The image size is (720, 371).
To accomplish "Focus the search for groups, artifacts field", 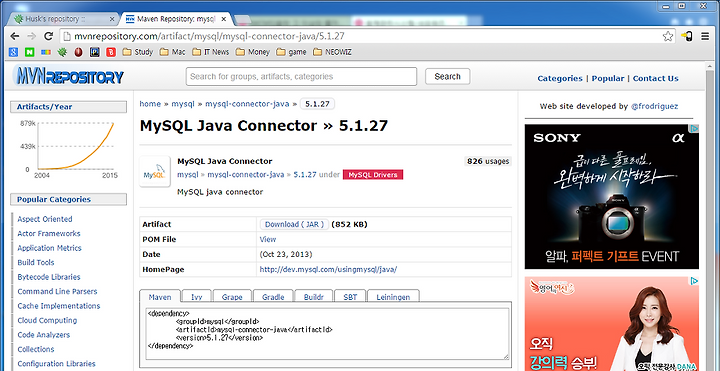I will 301,77.
